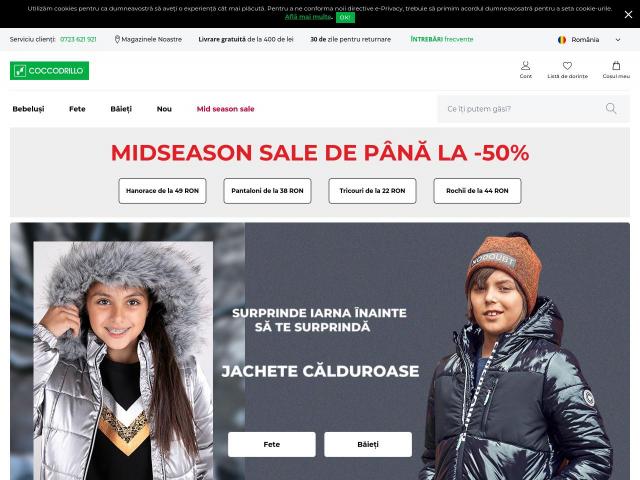Open the Băieți navigation menu
Screen dimensions: 640x480
coord(121,109)
